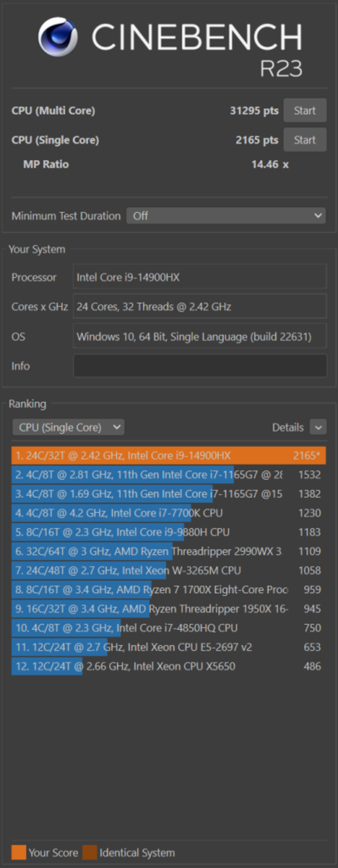Image resolution: width=338 pixels, height=868 pixels.
Task: Select ranking row 5 Intel Core i9-9880H
Action: tap(169, 532)
